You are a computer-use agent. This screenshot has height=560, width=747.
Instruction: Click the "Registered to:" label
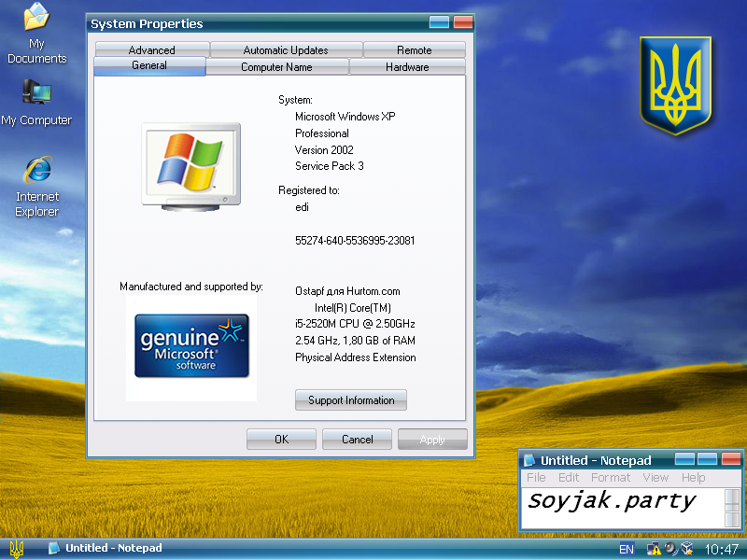309,190
